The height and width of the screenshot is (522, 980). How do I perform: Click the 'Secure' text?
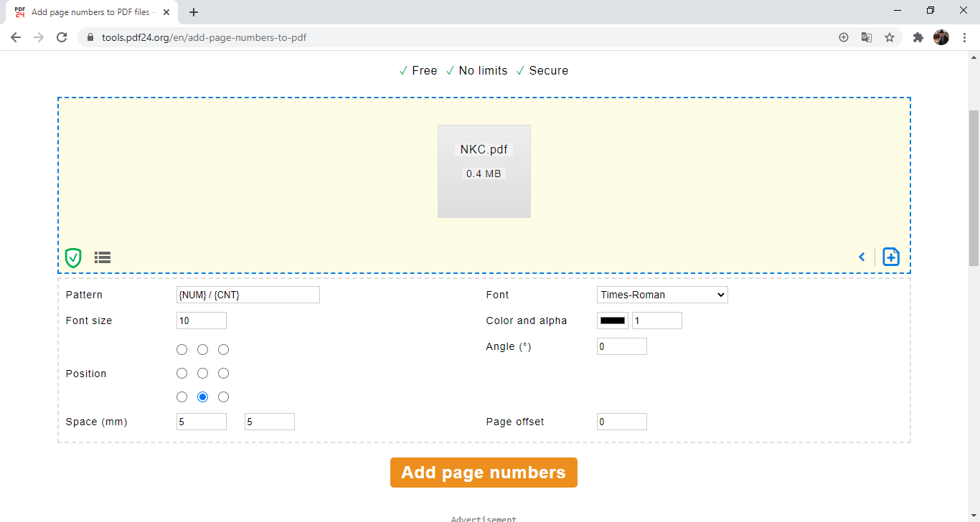(549, 70)
